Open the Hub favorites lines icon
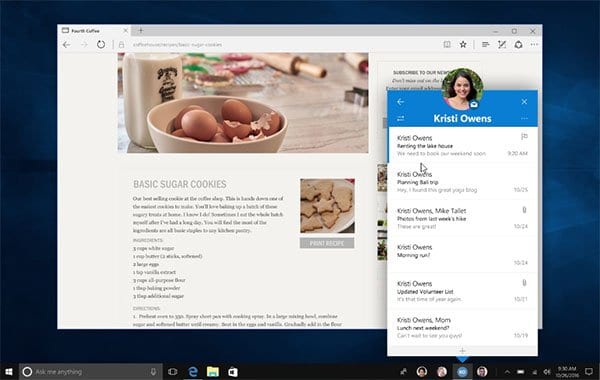600x380 pixels. (x=486, y=45)
